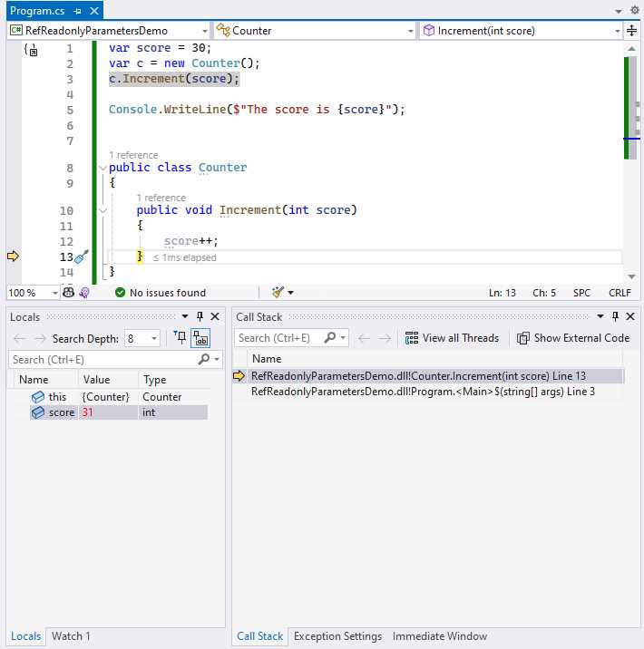The image size is (644, 649).
Task: Toggle Show External Code
Action: [x=573, y=338]
